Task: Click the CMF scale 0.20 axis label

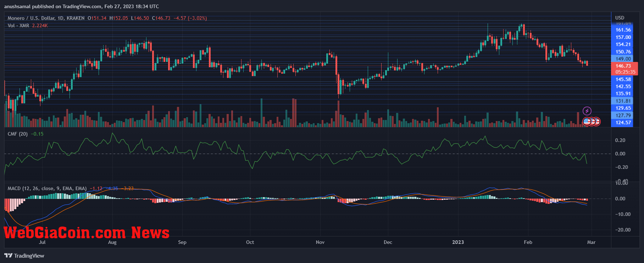Action: (x=620, y=140)
